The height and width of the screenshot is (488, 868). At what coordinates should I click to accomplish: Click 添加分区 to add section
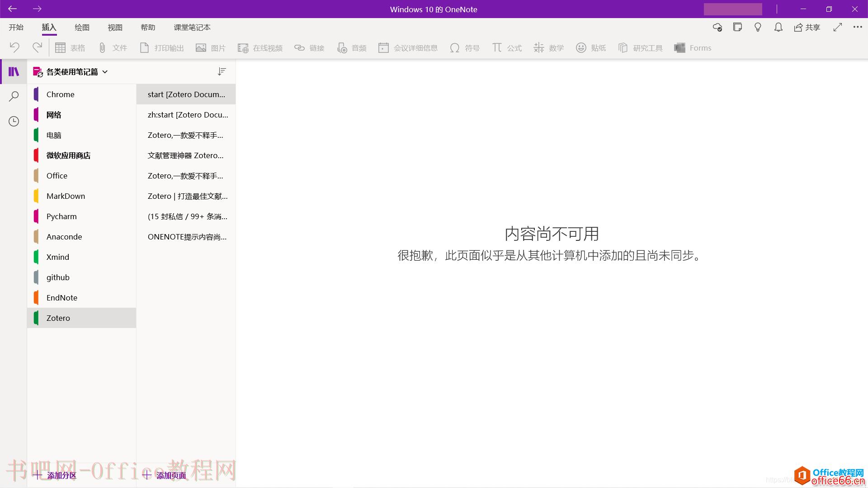coord(55,475)
